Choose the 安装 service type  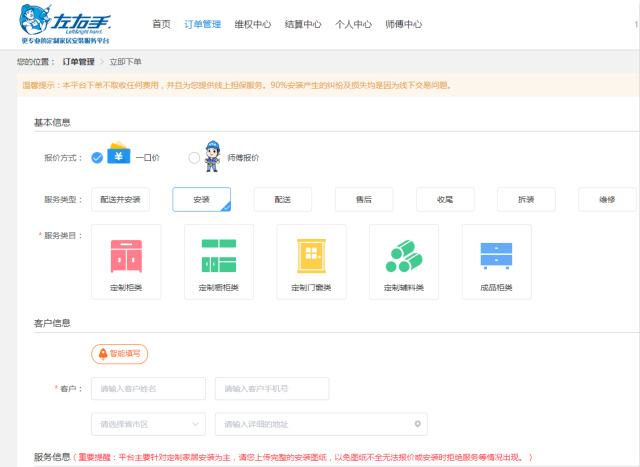coord(201,200)
